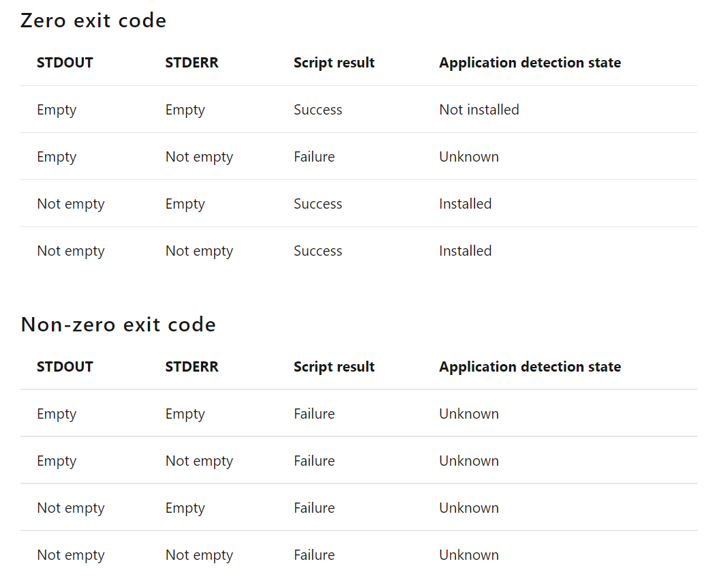
Task: Click STDERR header in Non-zero exit code table
Action: [x=192, y=367]
